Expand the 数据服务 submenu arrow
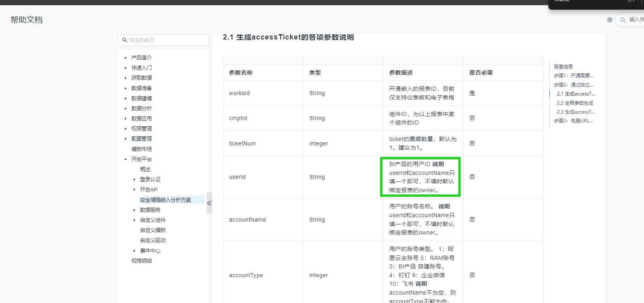Image resolution: width=644 pixels, height=303 pixels. pyautogui.click(x=134, y=210)
